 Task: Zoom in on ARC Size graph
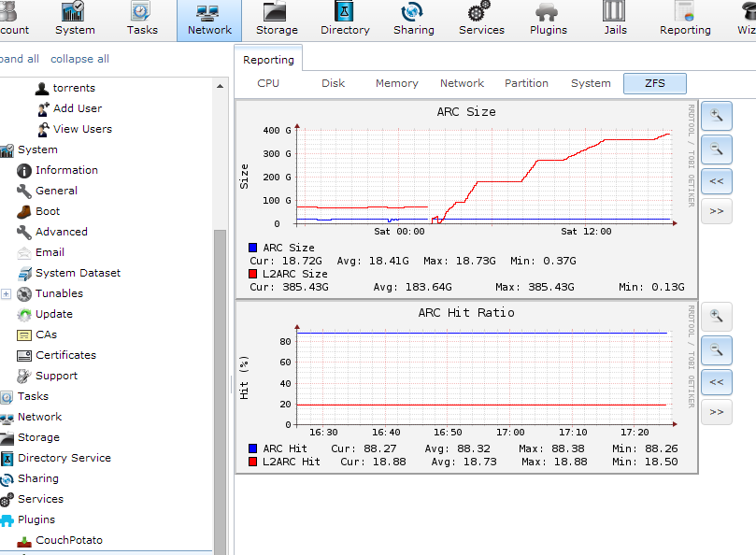pyautogui.click(x=716, y=116)
